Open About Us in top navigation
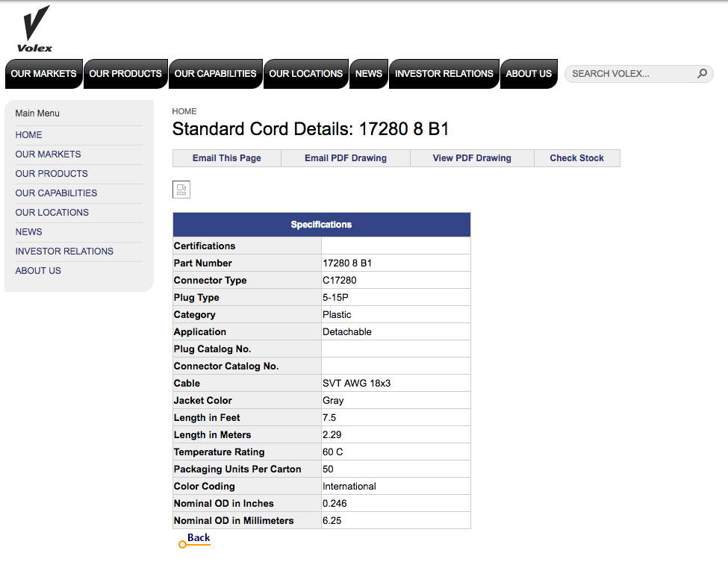Screen dimensions: 728x562 529,74
